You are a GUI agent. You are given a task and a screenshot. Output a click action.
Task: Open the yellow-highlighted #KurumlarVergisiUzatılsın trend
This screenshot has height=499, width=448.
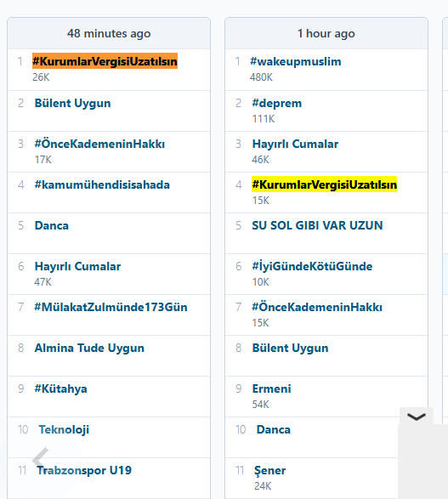(x=324, y=184)
